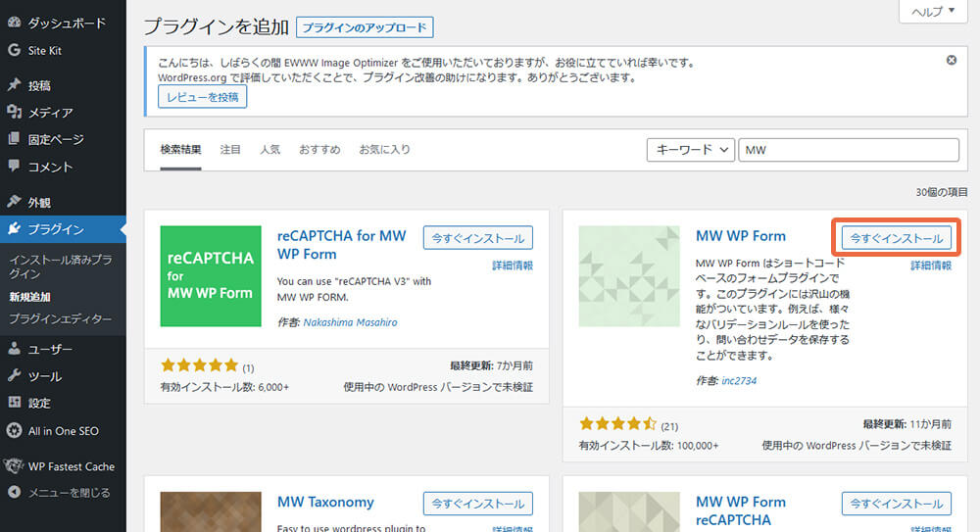This screenshot has width=980, height=532.
Task: Dismiss the EWWW Image Optimizer notice
Action: click(x=952, y=60)
